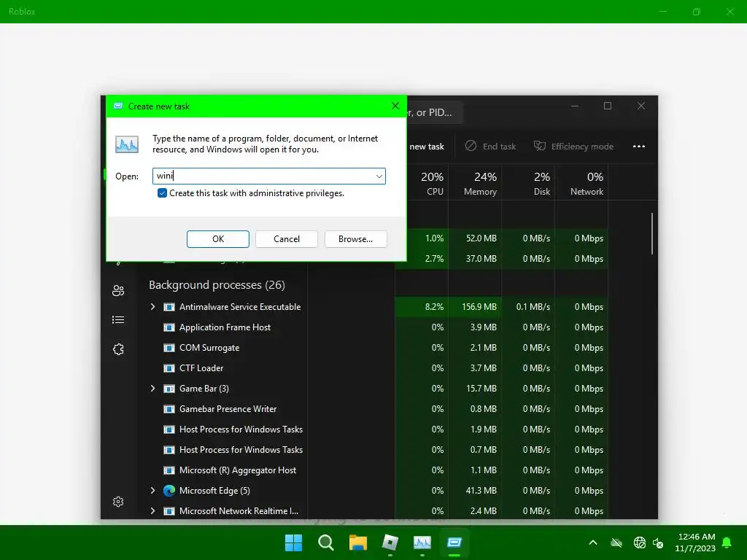Expand the Antimalware Service Executable row

tap(152, 307)
